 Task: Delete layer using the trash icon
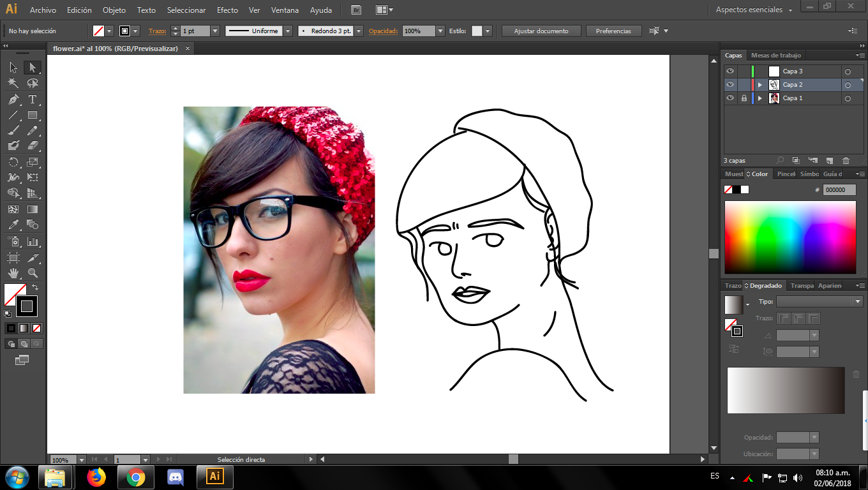[x=846, y=161]
